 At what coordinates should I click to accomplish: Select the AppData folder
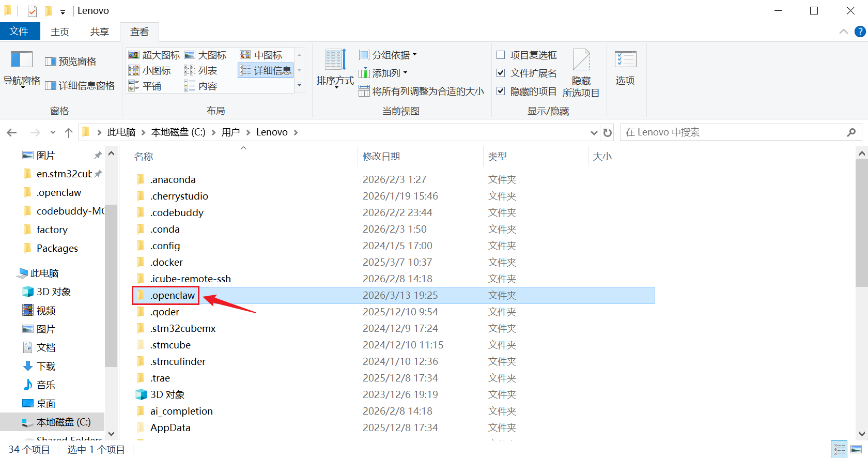click(393, 428)
